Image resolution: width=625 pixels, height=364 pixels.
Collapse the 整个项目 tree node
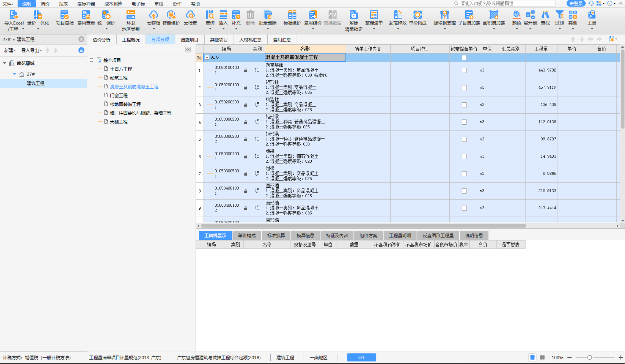(x=91, y=60)
